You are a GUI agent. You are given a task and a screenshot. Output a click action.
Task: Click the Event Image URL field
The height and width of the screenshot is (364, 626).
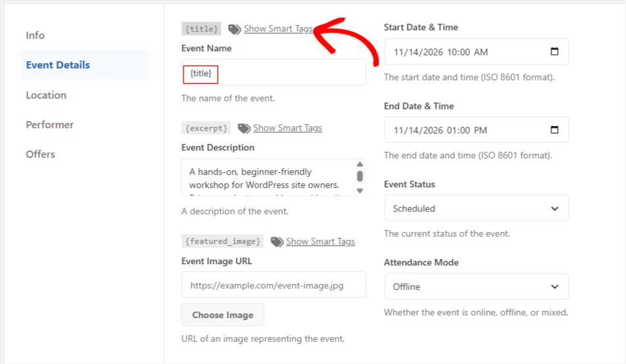[274, 284]
